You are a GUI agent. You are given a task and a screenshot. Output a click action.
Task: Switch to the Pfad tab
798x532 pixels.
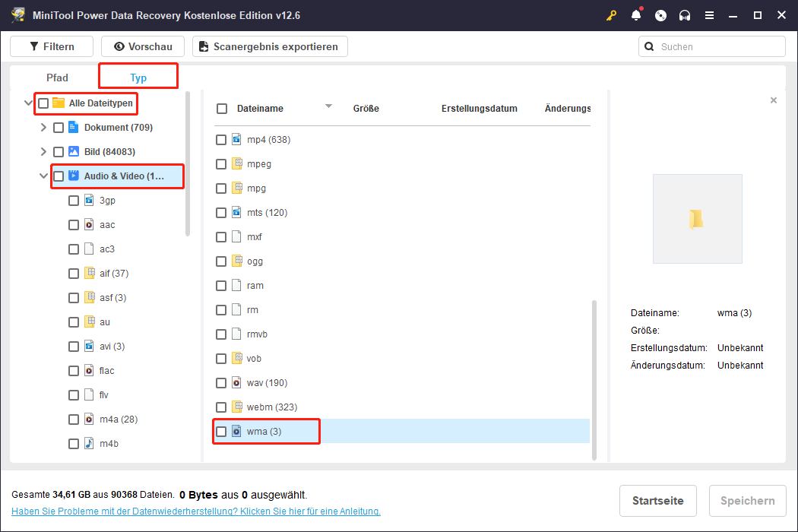point(57,78)
